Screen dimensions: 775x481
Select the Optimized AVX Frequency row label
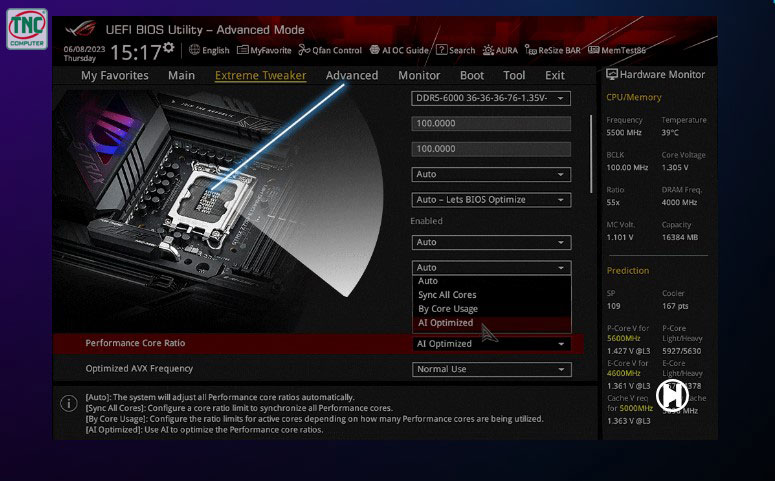pos(139,369)
